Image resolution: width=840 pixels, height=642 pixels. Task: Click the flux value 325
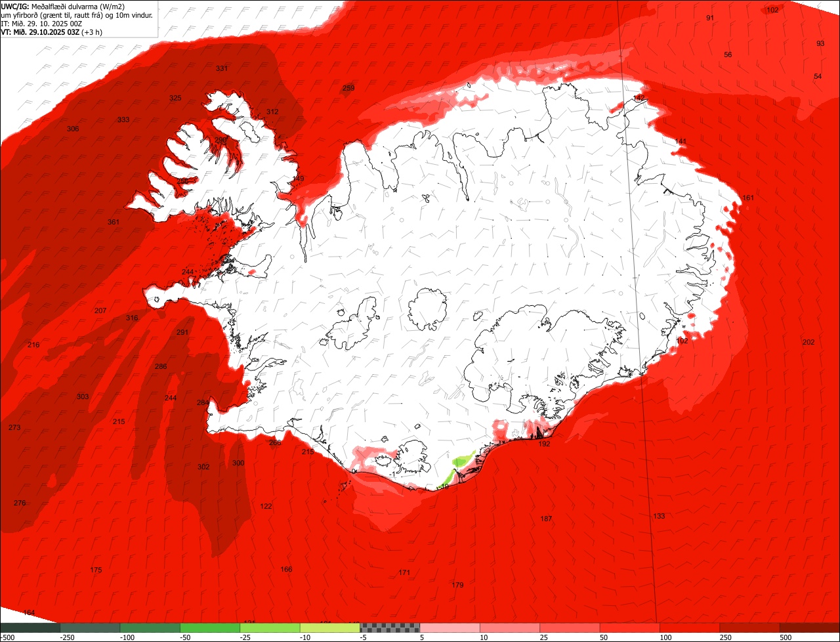coord(175,98)
